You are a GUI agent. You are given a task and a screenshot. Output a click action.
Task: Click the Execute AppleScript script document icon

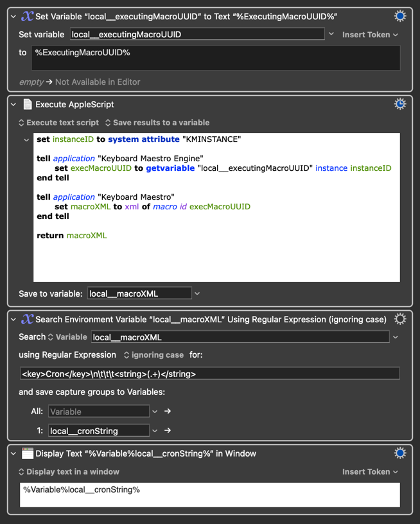tap(28, 104)
